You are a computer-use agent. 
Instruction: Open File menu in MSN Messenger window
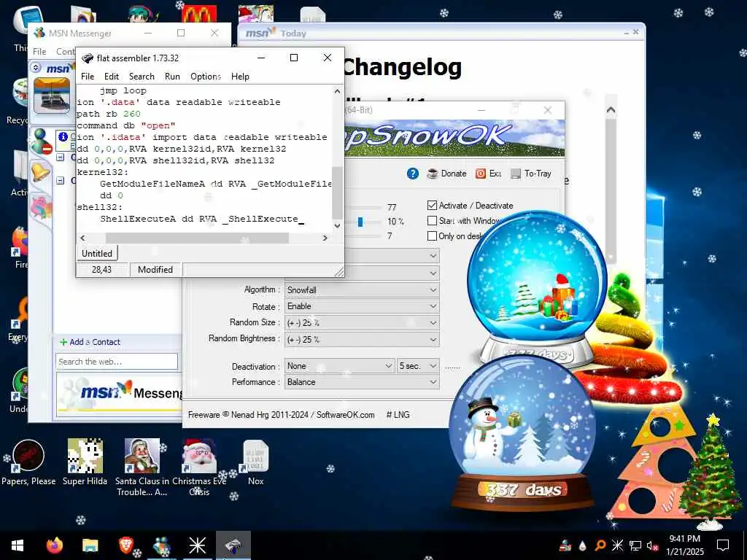coord(39,51)
